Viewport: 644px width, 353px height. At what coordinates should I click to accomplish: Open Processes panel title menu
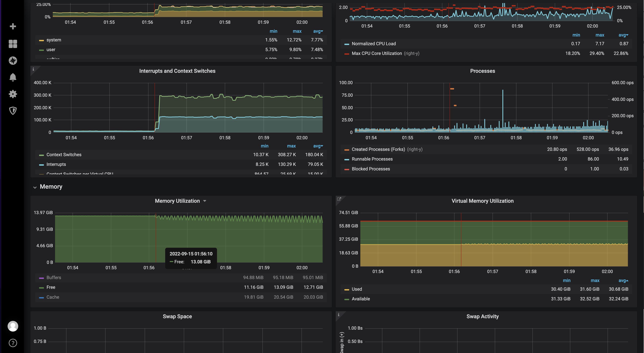pyautogui.click(x=482, y=71)
